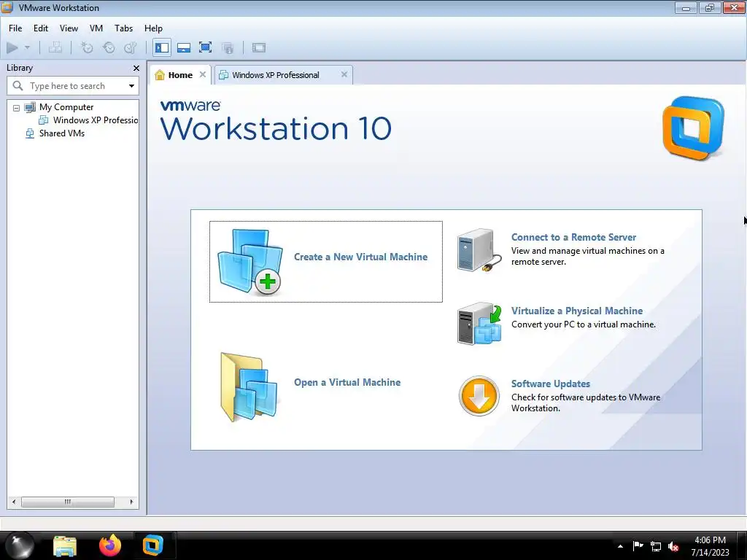Viewport: 747px width, 560px height.
Task: Power on using the play toolbar button
Action: 12,47
